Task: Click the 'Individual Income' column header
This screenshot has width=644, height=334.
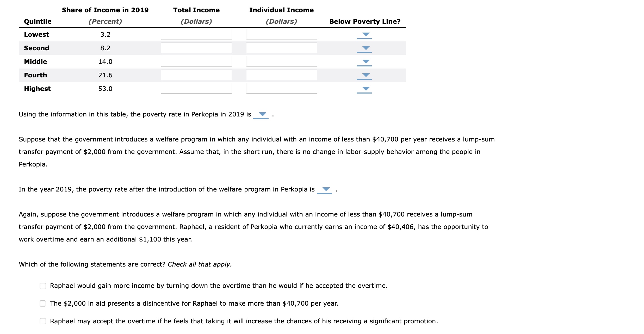Action: 281,10
